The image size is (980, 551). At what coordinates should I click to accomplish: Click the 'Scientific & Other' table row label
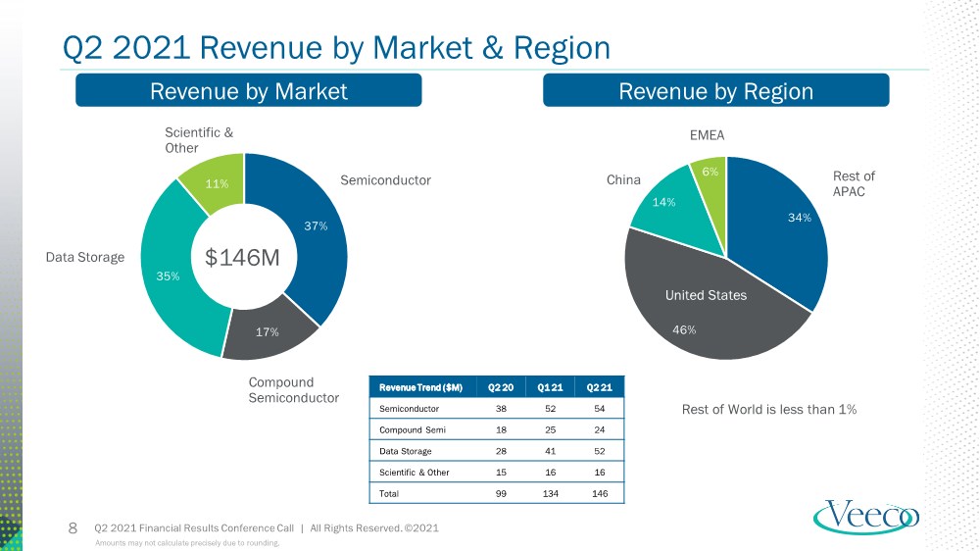pos(414,473)
